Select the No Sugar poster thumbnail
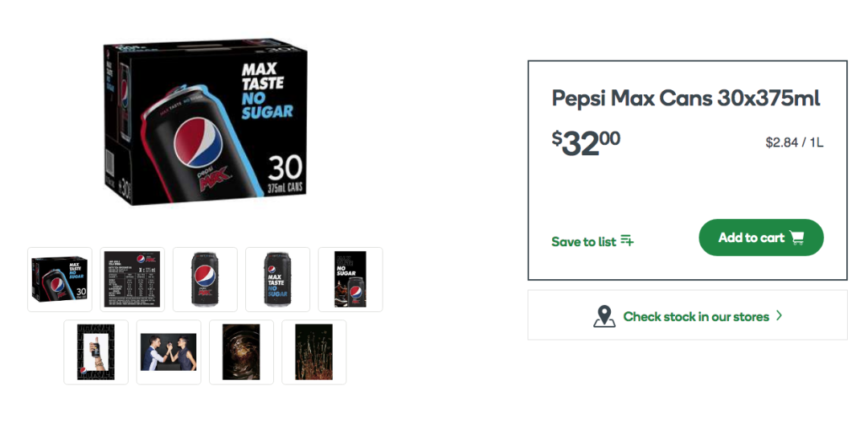This screenshot has width=868, height=424. coord(350,279)
